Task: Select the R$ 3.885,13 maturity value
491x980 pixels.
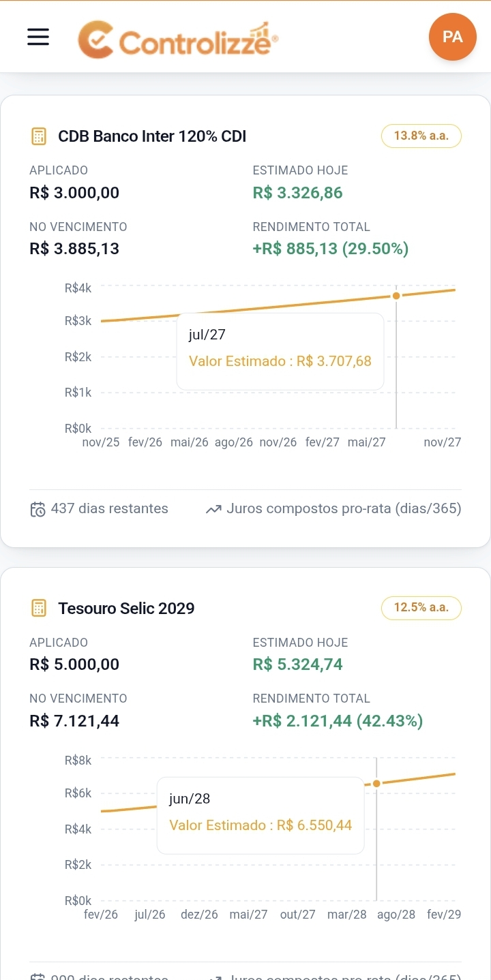Action: (x=74, y=249)
